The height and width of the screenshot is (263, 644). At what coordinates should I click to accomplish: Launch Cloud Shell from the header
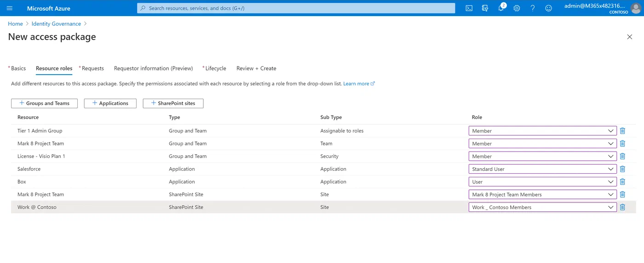(469, 8)
